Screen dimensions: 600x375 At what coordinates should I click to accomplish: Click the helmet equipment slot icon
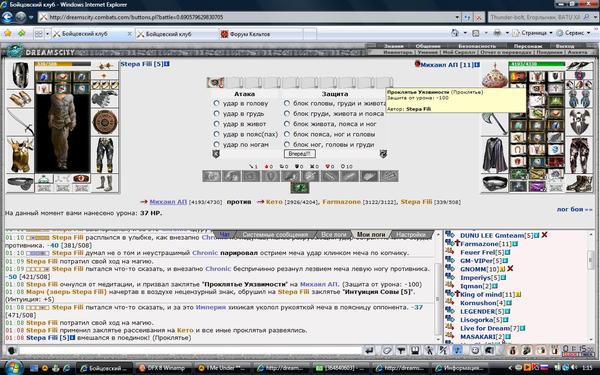pyautogui.click(x=20, y=75)
